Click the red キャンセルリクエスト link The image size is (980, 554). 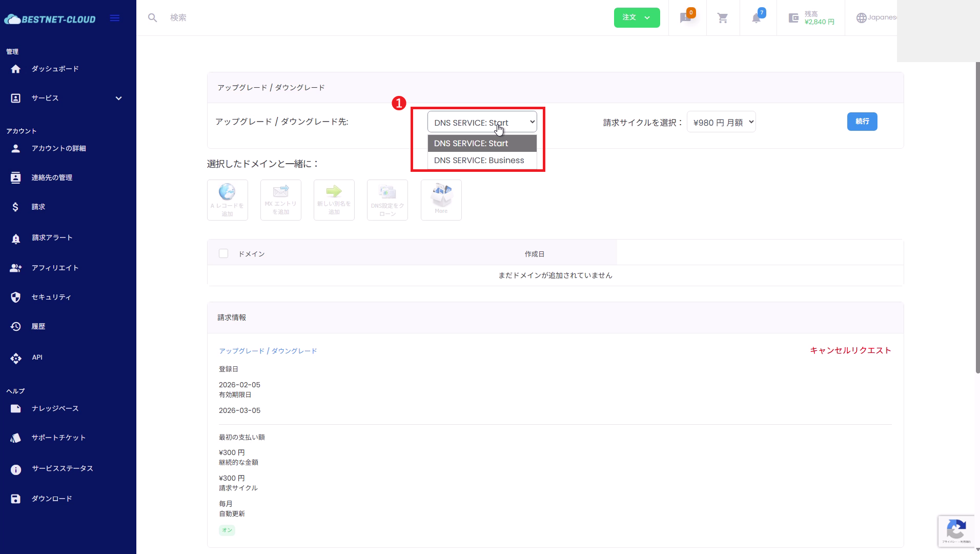850,350
